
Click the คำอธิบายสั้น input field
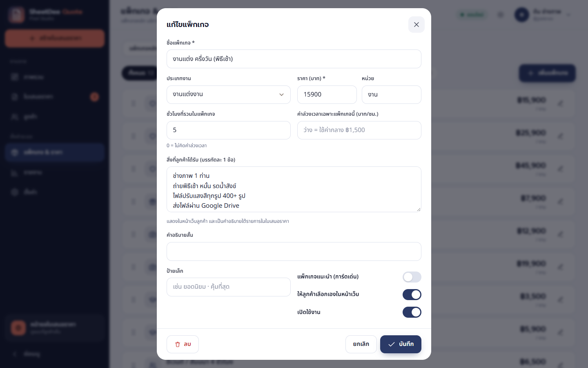[x=294, y=251]
